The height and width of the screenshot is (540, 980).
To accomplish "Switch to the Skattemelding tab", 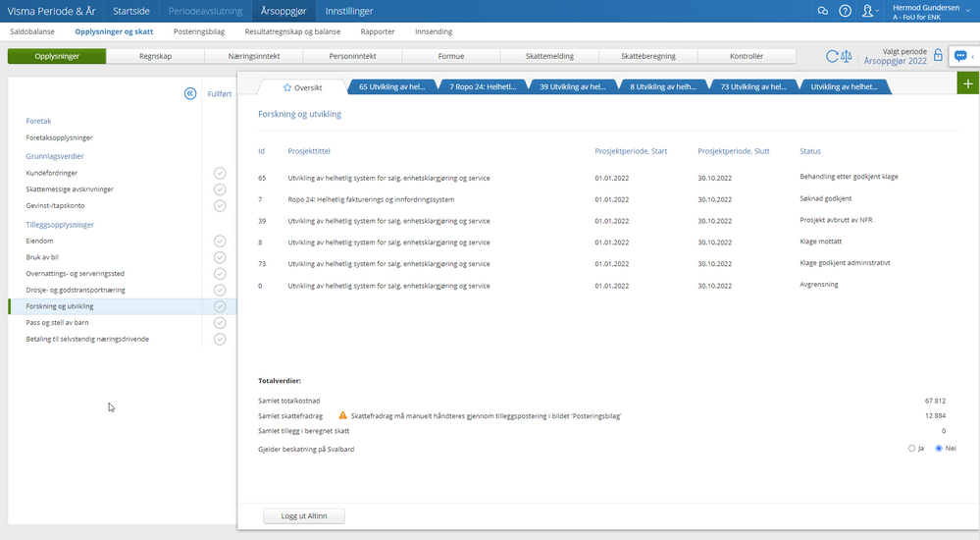I will [549, 56].
